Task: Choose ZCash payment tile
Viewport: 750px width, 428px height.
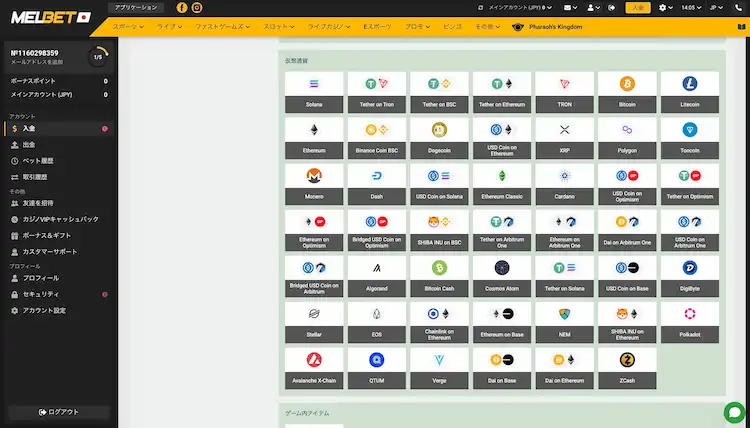Action: pyautogui.click(x=627, y=368)
